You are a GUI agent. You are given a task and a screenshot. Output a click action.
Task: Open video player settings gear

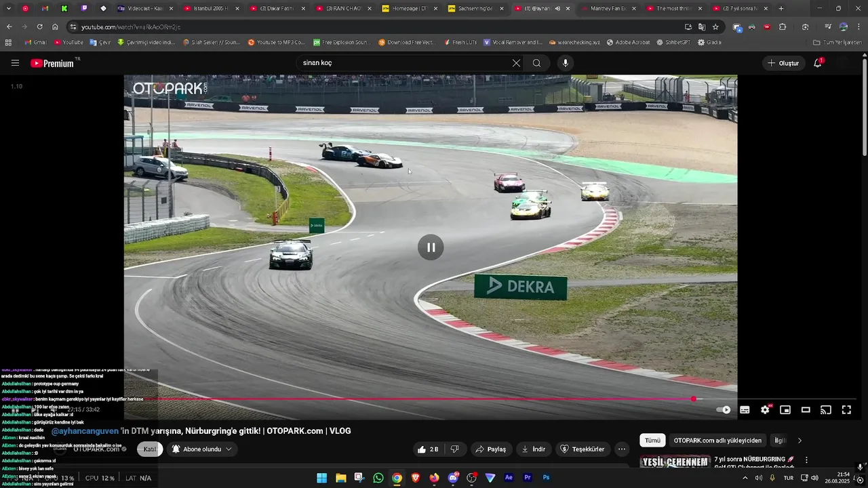[765, 409]
